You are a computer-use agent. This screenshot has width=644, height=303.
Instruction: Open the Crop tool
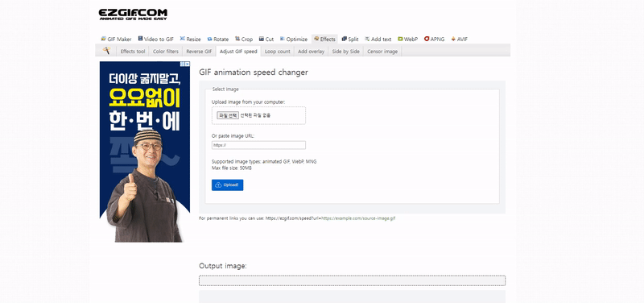[x=244, y=39]
